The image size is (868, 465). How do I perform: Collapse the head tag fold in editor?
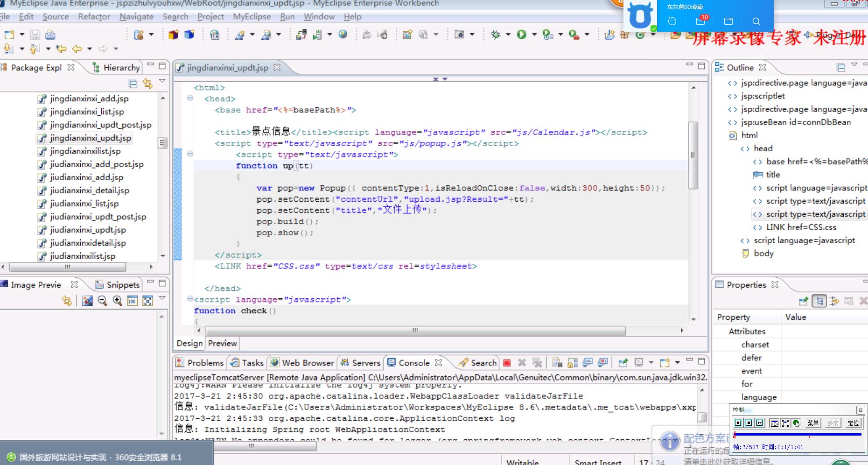pos(190,98)
